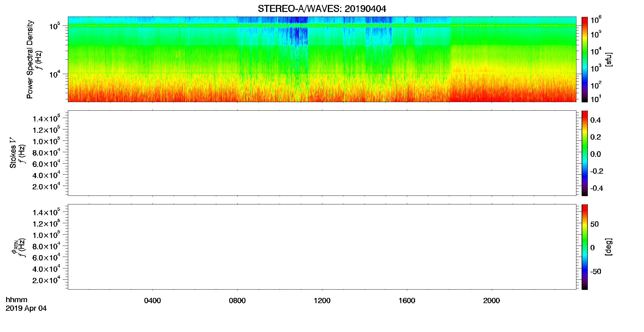The image size is (644, 332).
Task: Click the '[deg]' colorbar unit label
Action: click(x=608, y=247)
